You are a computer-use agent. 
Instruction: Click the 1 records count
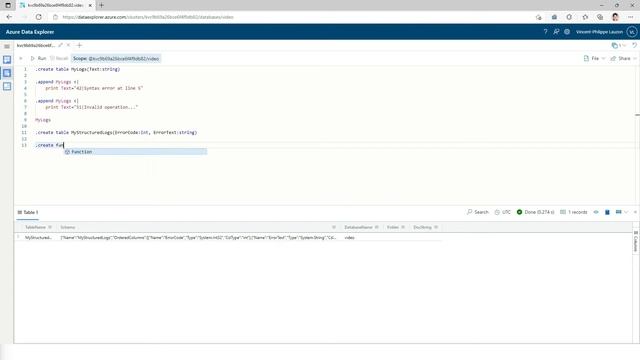coord(573,212)
